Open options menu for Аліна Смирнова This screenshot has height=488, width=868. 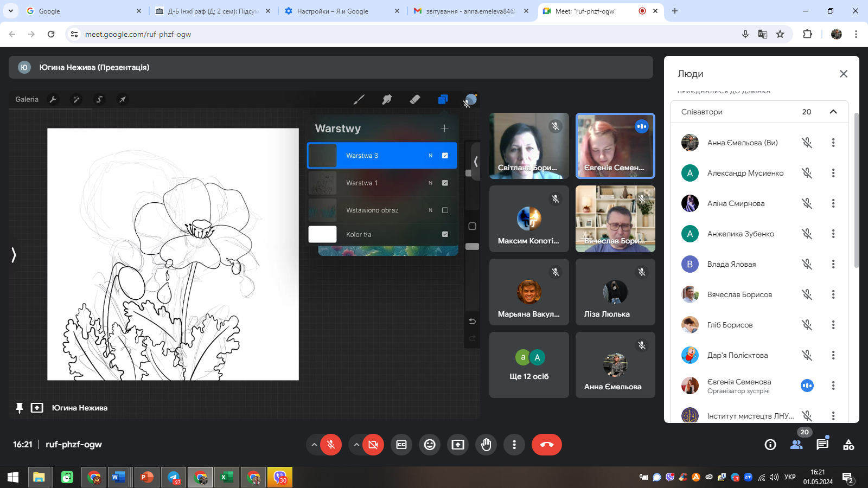tap(833, 203)
